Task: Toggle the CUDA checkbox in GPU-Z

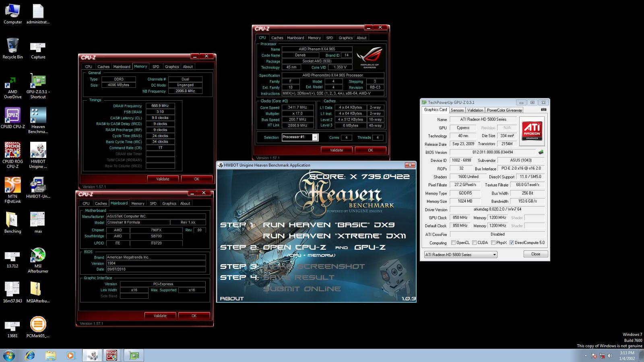Action: 474,243
